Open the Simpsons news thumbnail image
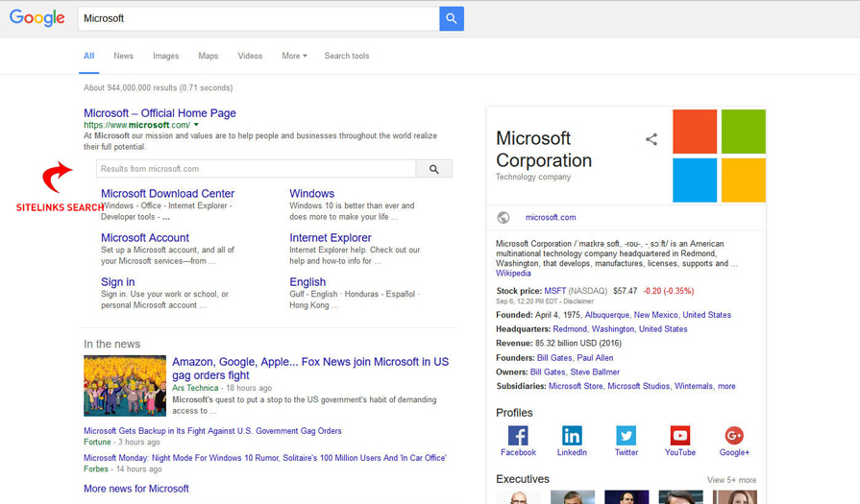 pyautogui.click(x=125, y=386)
